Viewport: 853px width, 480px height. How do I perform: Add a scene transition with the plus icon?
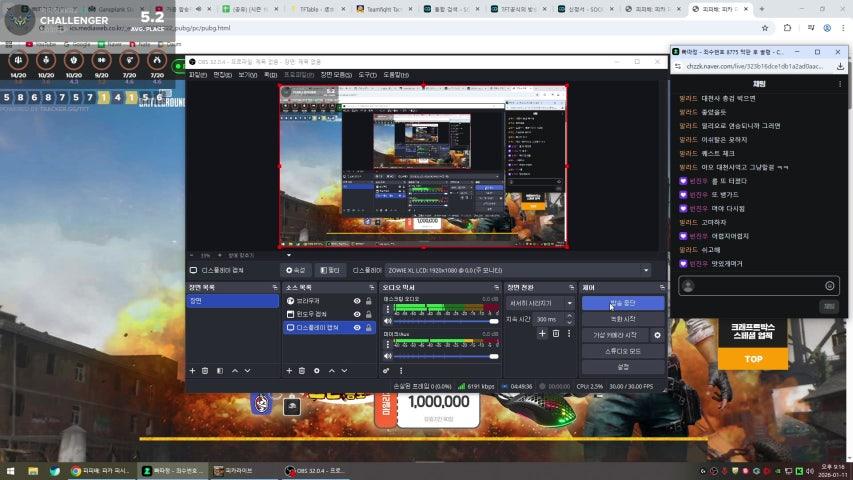[x=542, y=333]
